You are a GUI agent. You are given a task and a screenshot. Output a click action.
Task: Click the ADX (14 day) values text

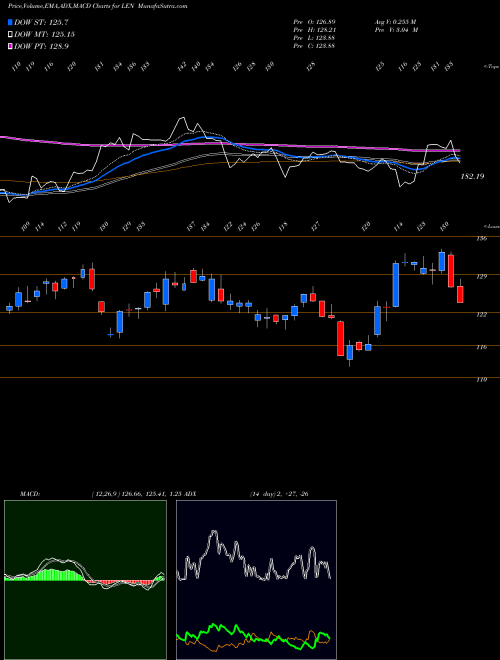click(x=279, y=494)
